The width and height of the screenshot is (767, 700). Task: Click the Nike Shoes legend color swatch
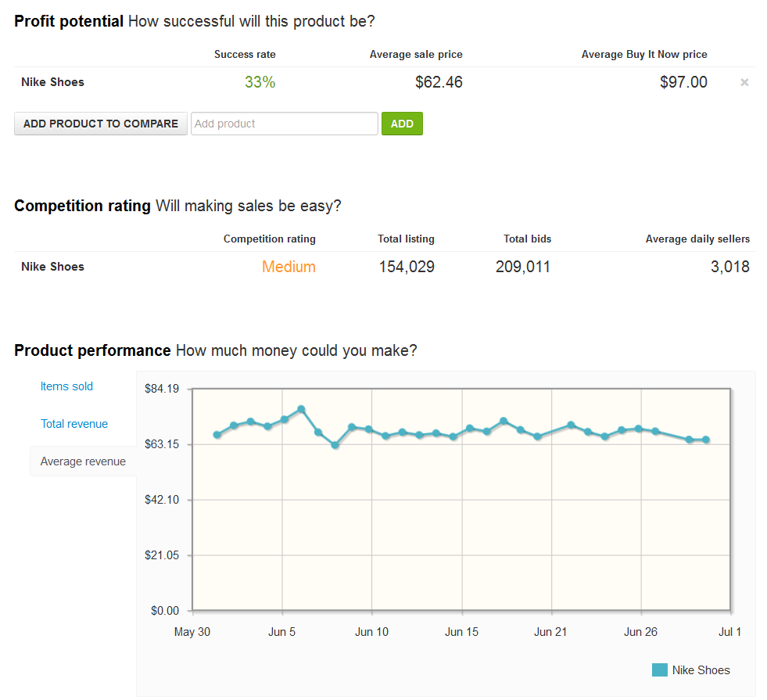click(660, 670)
